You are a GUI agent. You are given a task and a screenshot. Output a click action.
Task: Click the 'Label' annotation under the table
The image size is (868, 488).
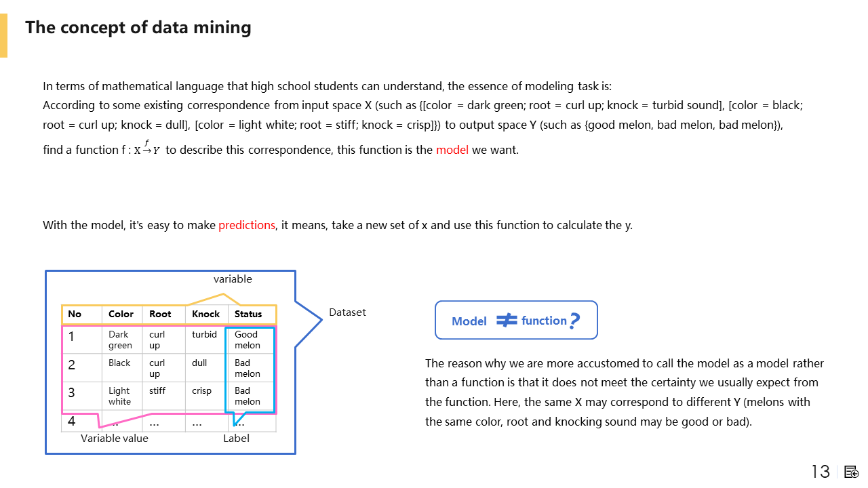pos(236,438)
